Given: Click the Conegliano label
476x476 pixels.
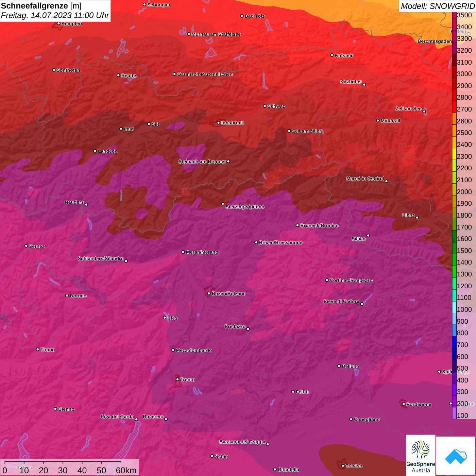Looking at the screenshot, I should coord(367,419).
